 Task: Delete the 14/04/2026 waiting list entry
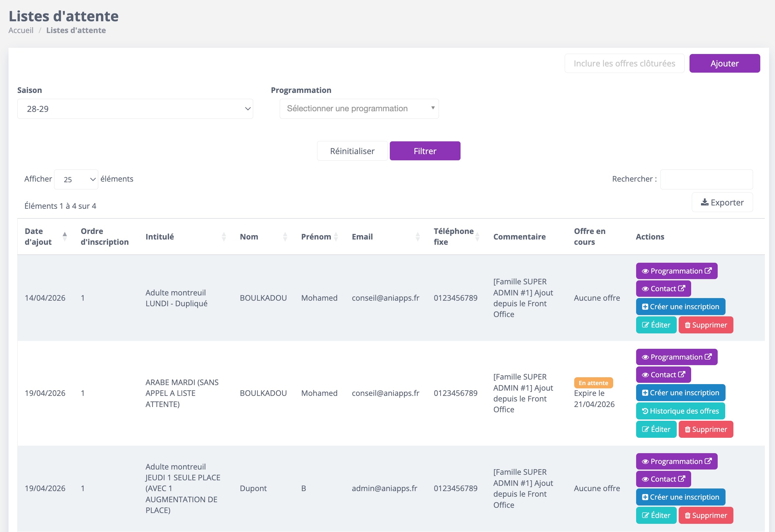(x=706, y=325)
